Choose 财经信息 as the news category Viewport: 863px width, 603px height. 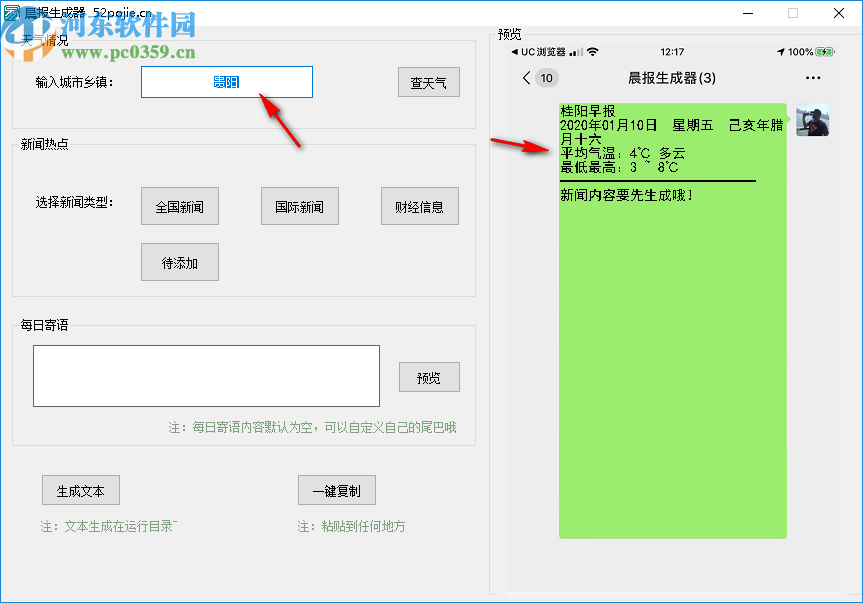tap(419, 206)
